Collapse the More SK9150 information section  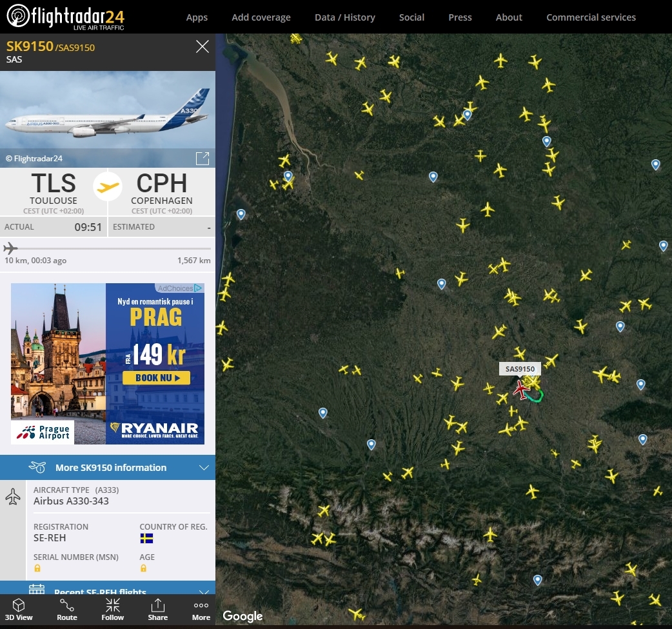pos(108,467)
